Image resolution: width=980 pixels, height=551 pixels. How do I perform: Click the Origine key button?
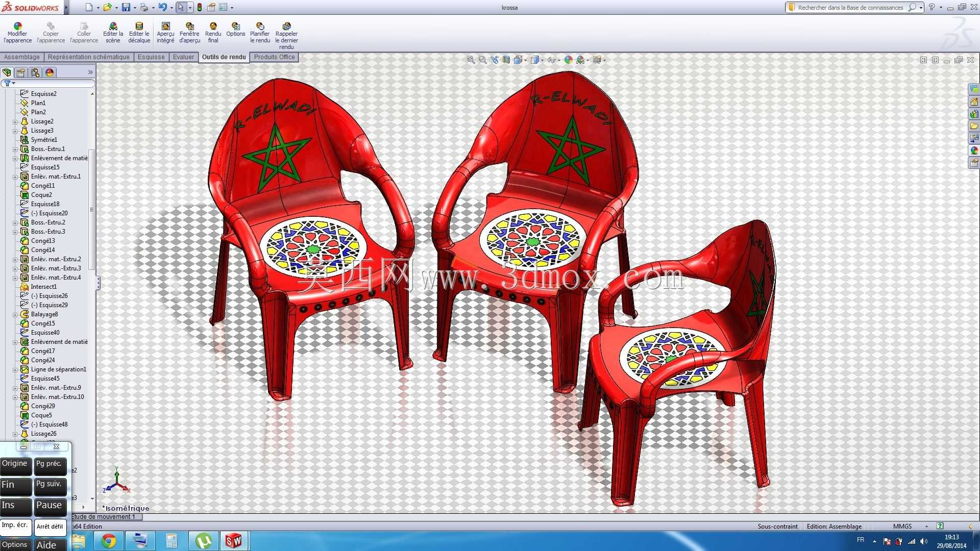[15, 466]
